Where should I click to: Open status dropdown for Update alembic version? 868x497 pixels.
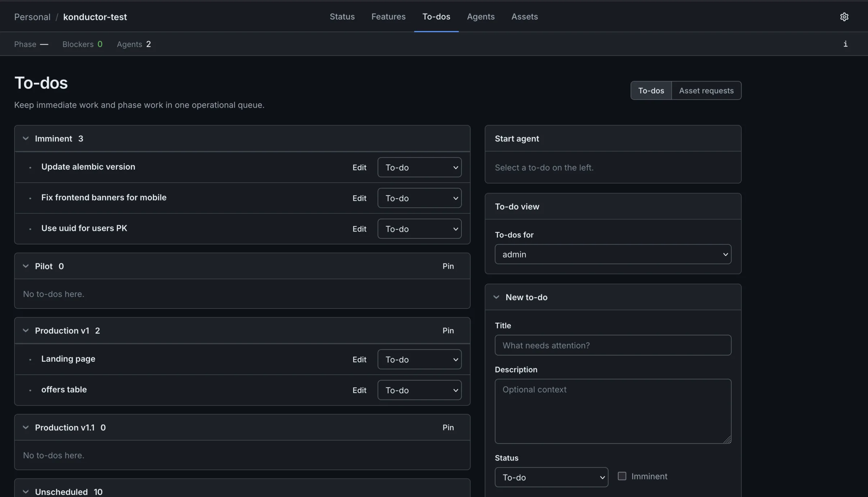(x=420, y=167)
